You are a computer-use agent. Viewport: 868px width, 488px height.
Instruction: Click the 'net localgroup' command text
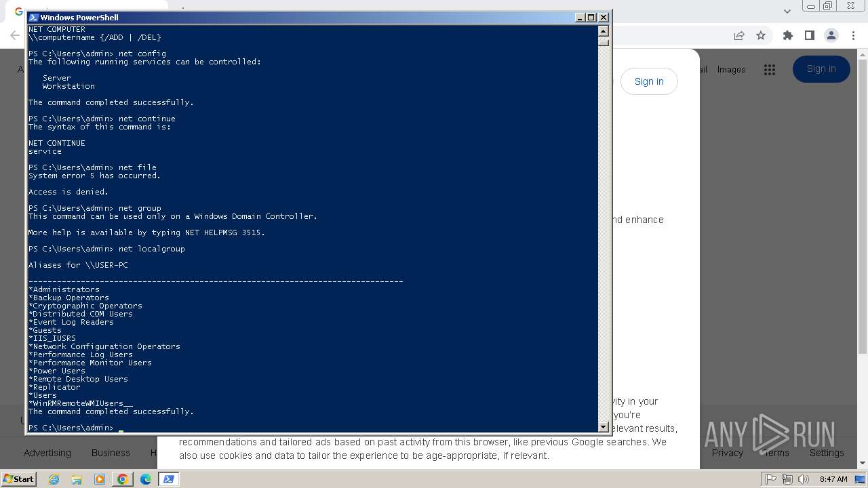[152, 249]
